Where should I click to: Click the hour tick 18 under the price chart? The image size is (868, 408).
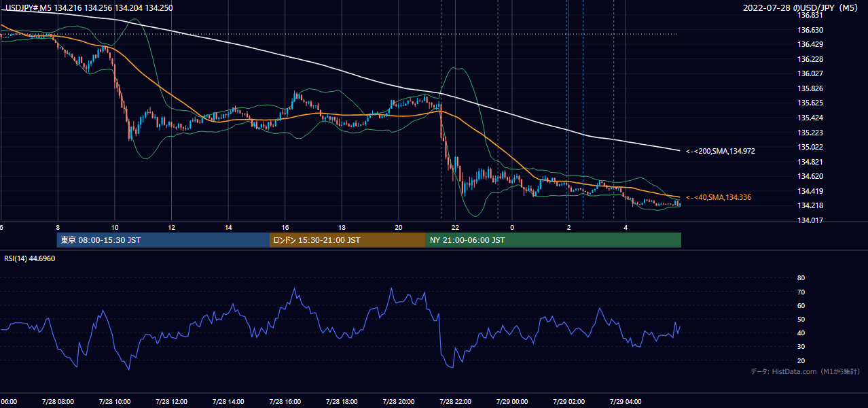342,227
